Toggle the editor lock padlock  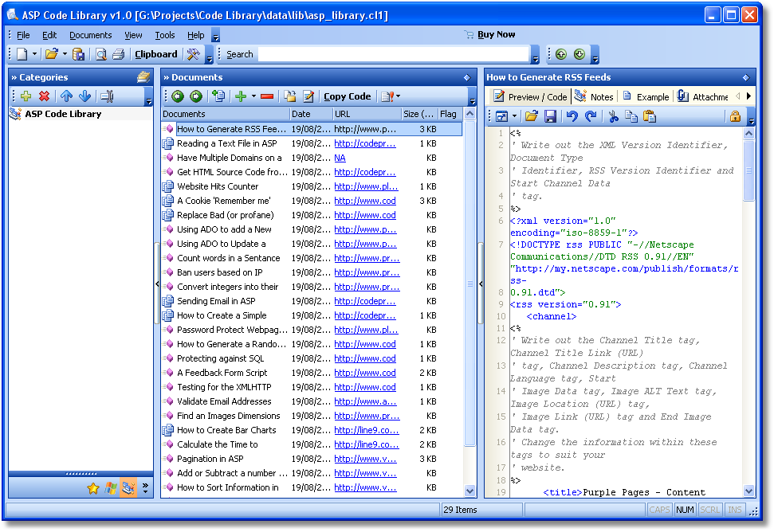pyautogui.click(x=735, y=115)
